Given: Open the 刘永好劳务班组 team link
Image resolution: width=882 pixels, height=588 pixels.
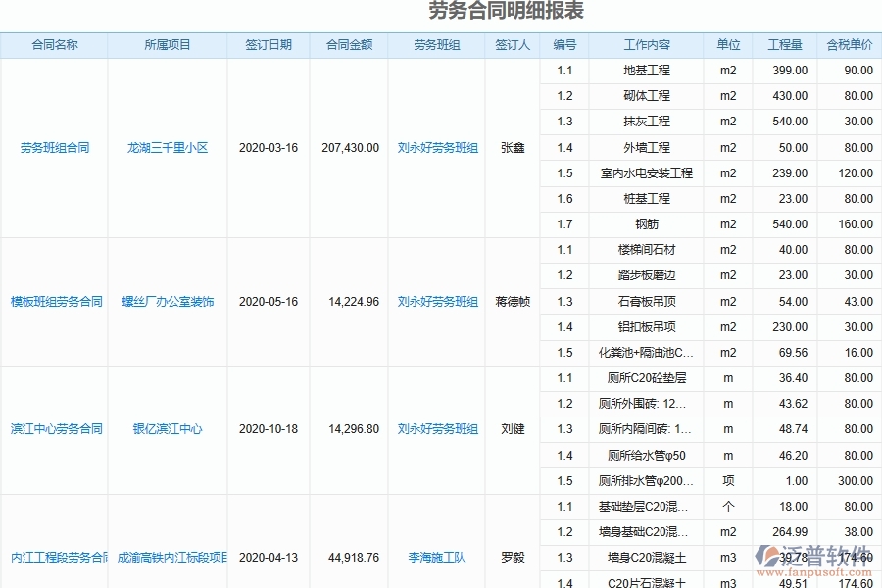Looking at the screenshot, I should click(x=435, y=147).
